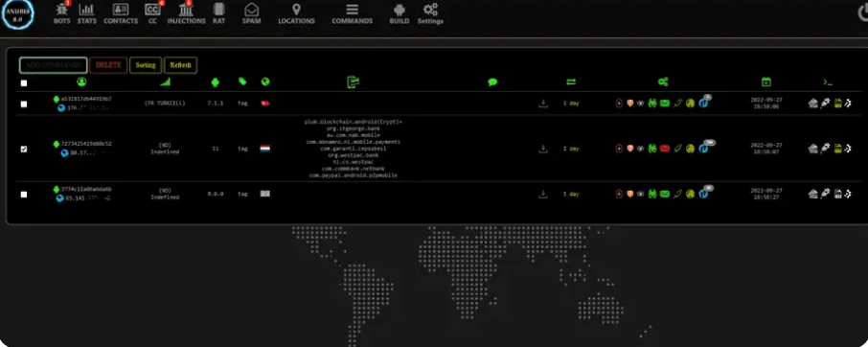Viewport: 868px width, 347px height.
Task: Click red envelope icon in 7273425419d80c52 row
Action: [x=664, y=149]
